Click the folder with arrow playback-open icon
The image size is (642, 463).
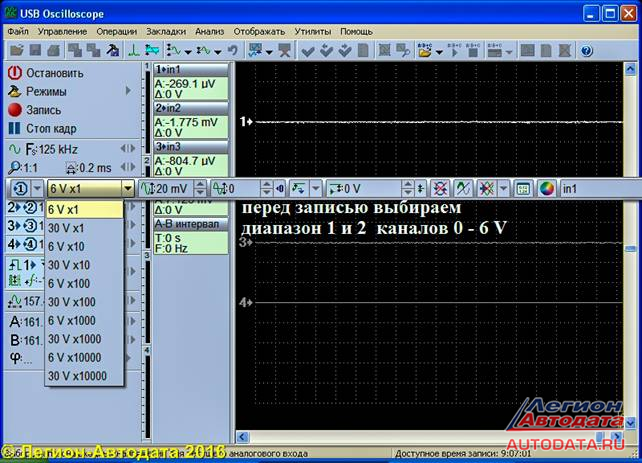tap(425, 50)
